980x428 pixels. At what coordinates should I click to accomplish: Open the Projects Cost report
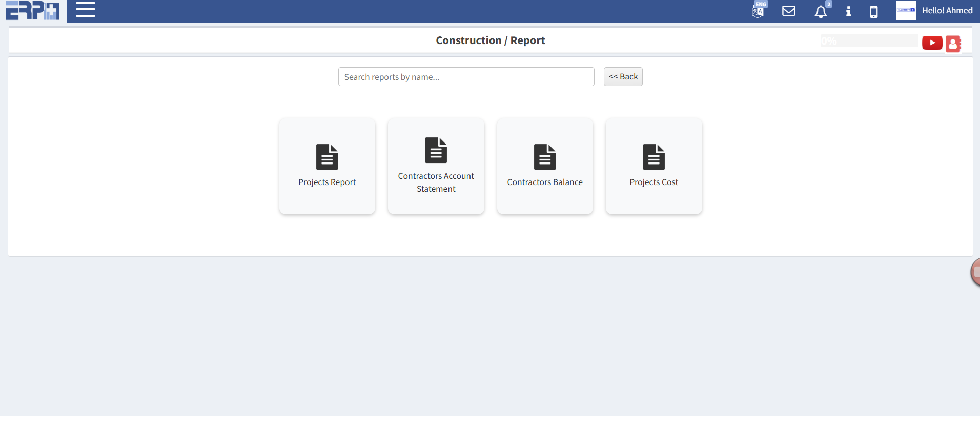click(x=654, y=166)
